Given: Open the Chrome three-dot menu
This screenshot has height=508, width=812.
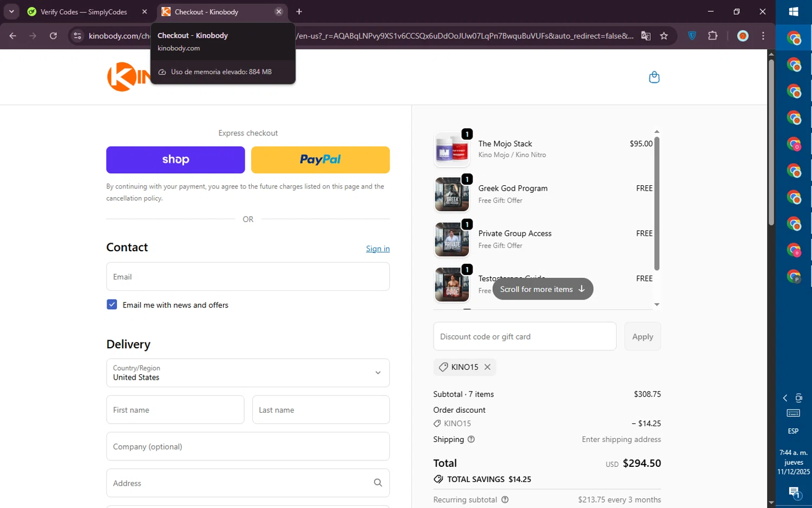Looking at the screenshot, I should 763,36.
